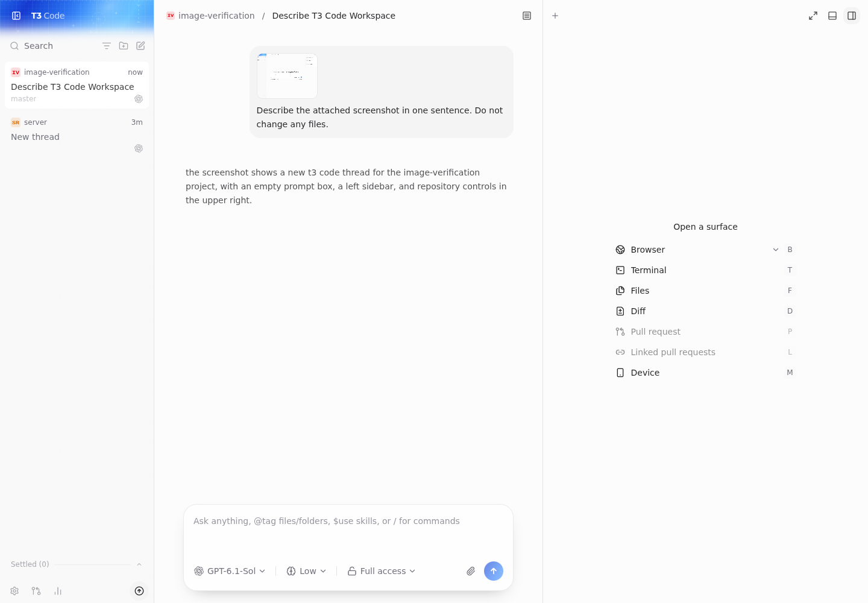
Task: Open settings gear in sidebar footer
Action: pyautogui.click(x=14, y=591)
